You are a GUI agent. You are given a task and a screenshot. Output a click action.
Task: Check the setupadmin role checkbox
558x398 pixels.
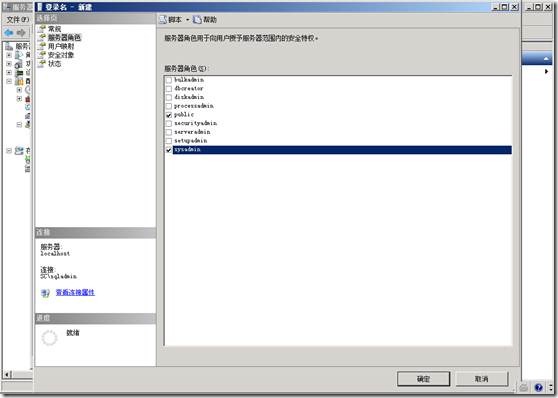169,141
